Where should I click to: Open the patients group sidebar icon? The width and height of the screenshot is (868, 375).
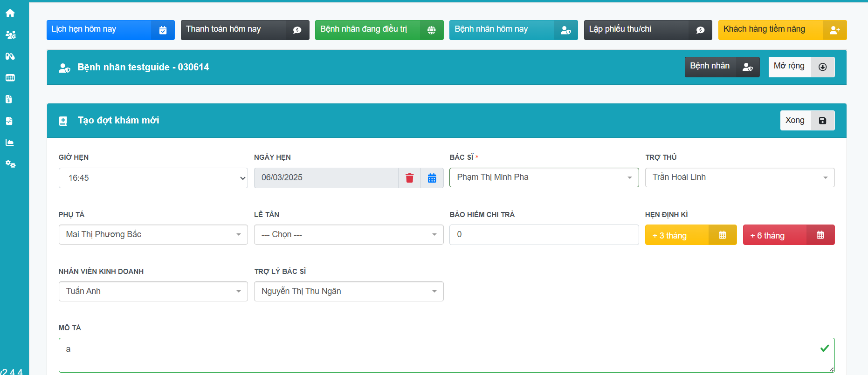pos(10,34)
